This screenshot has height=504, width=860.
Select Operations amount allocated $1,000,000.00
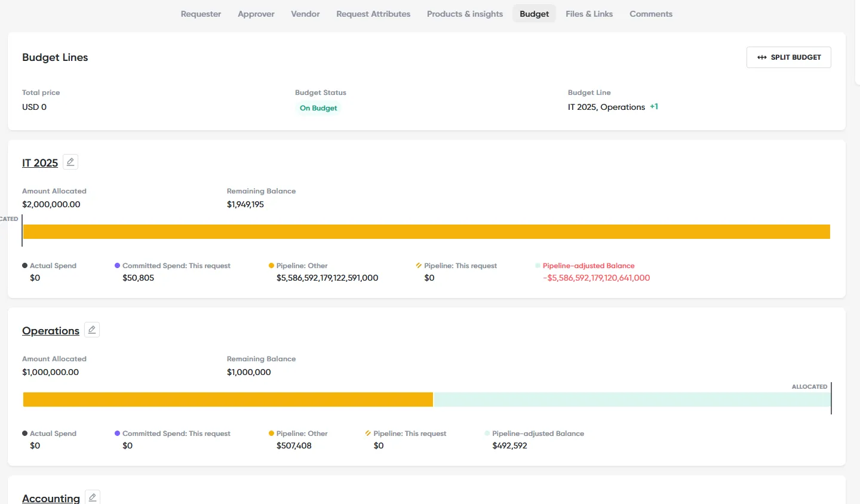coord(50,372)
